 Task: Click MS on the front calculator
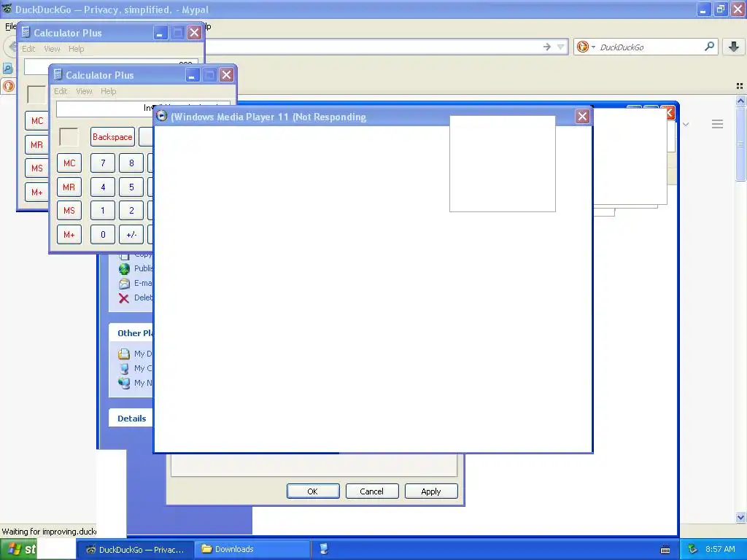point(69,211)
